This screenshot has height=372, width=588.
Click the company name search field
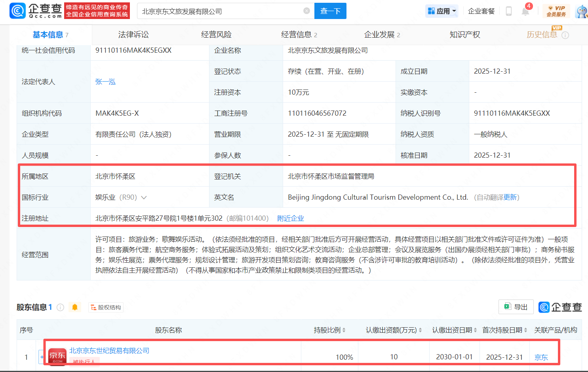click(222, 11)
